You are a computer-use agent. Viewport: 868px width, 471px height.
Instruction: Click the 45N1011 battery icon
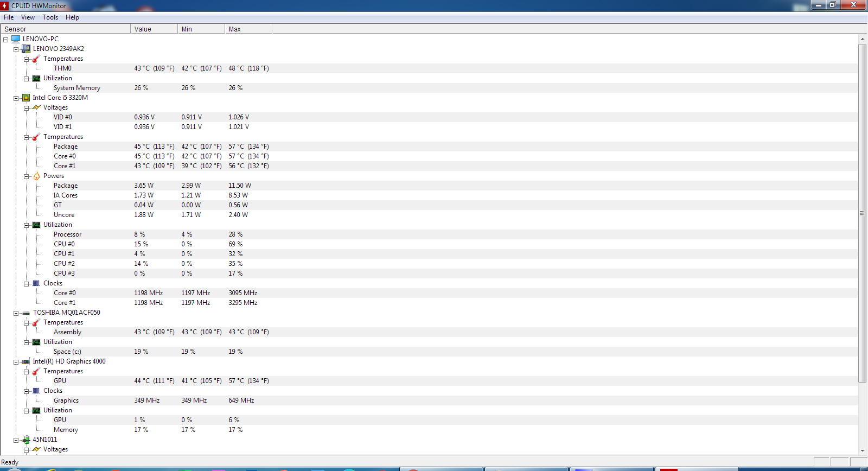[26, 440]
